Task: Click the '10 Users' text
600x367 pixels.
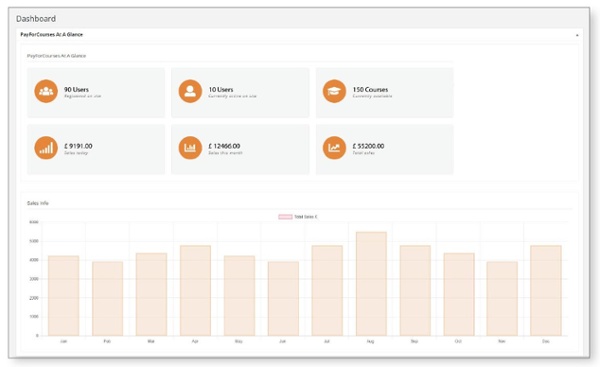Action: click(x=221, y=90)
